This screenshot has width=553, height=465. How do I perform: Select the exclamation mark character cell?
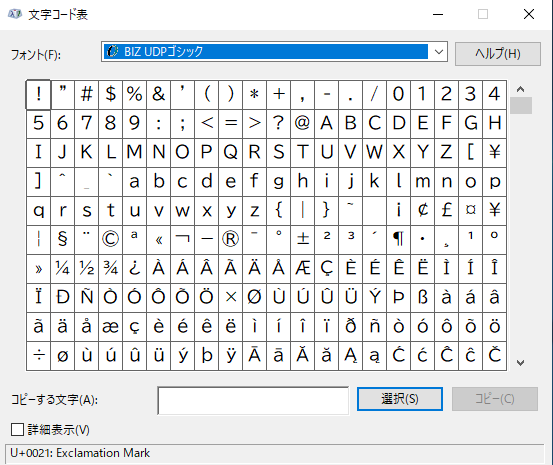coord(38,95)
